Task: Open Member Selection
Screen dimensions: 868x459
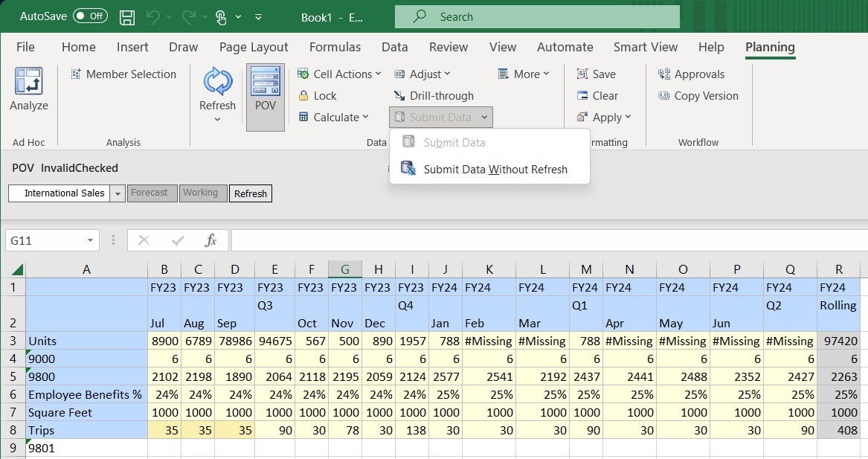Action: click(123, 74)
